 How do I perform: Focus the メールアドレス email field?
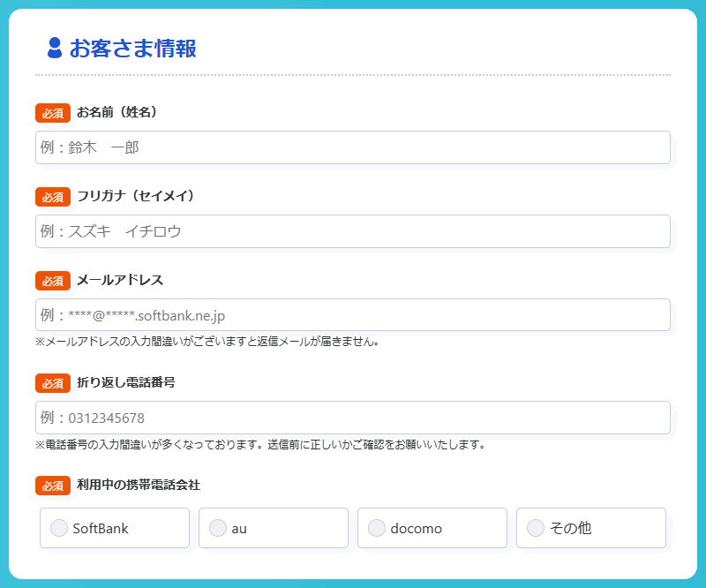[x=353, y=315]
